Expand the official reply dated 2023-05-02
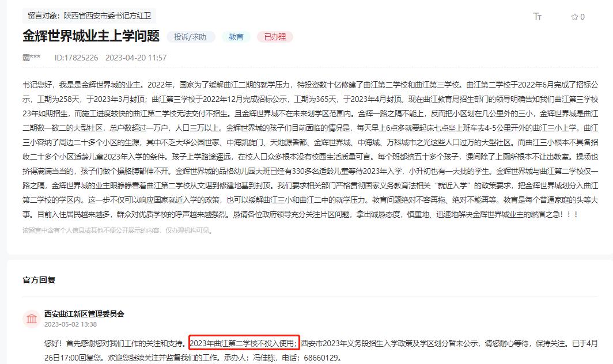613x364 pixels. (72, 324)
